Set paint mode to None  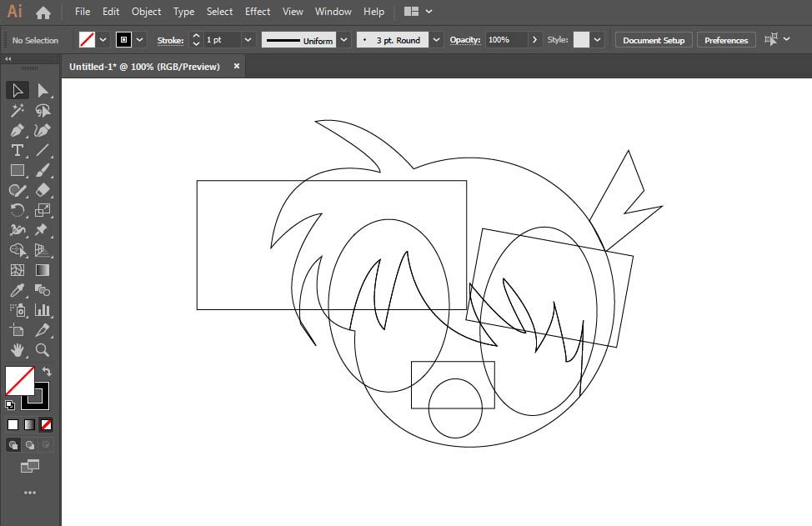pos(46,424)
